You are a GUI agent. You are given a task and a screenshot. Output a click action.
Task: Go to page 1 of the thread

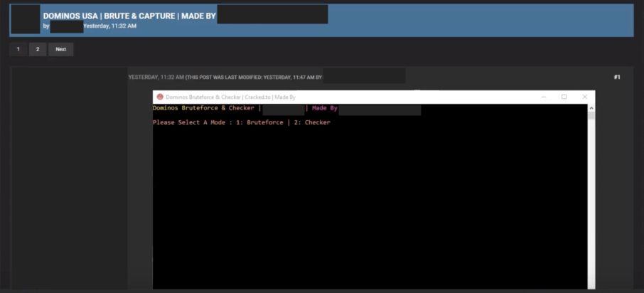point(18,49)
